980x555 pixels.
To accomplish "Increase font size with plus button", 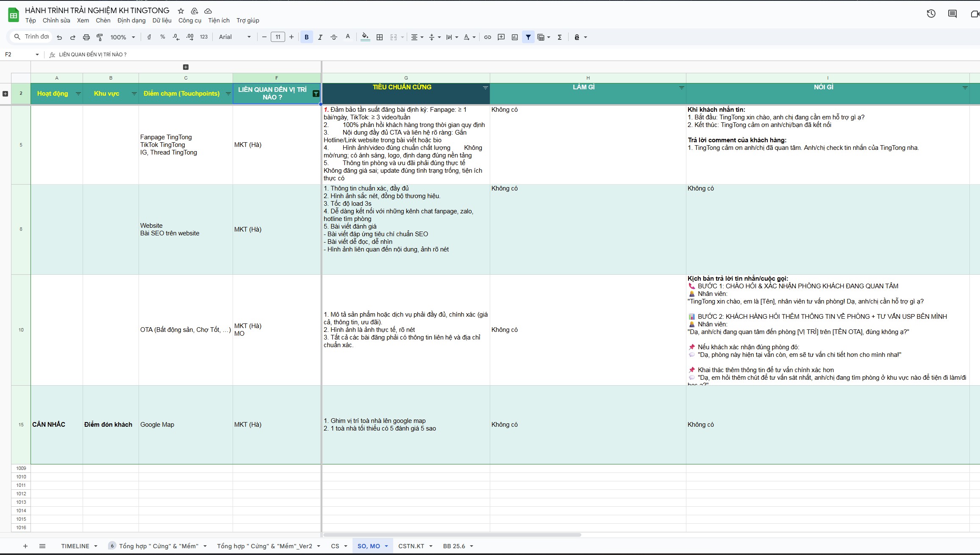I will pos(292,37).
